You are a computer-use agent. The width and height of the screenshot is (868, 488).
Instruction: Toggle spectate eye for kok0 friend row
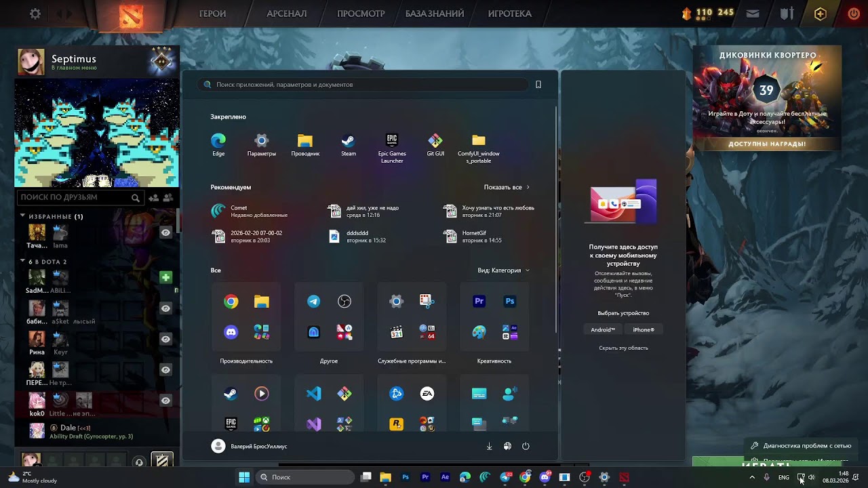[165, 401]
